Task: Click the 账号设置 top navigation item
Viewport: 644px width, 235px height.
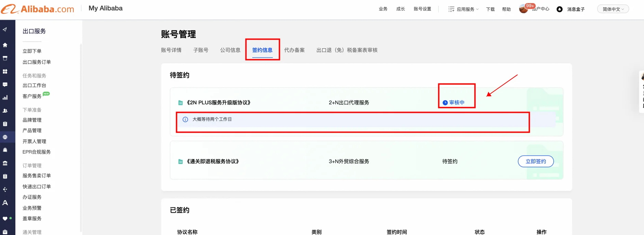Action: (422, 9)
